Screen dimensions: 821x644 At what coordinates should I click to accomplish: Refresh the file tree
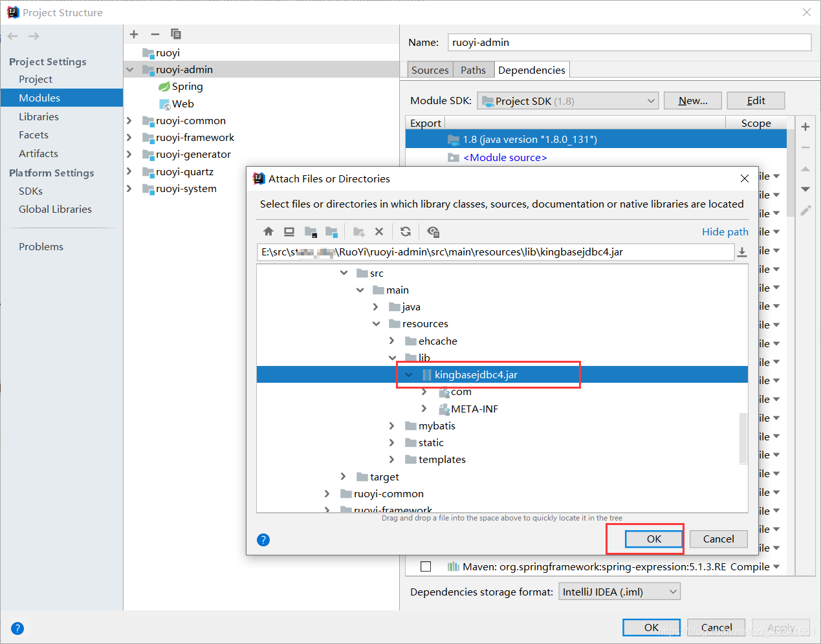(406, 231)
